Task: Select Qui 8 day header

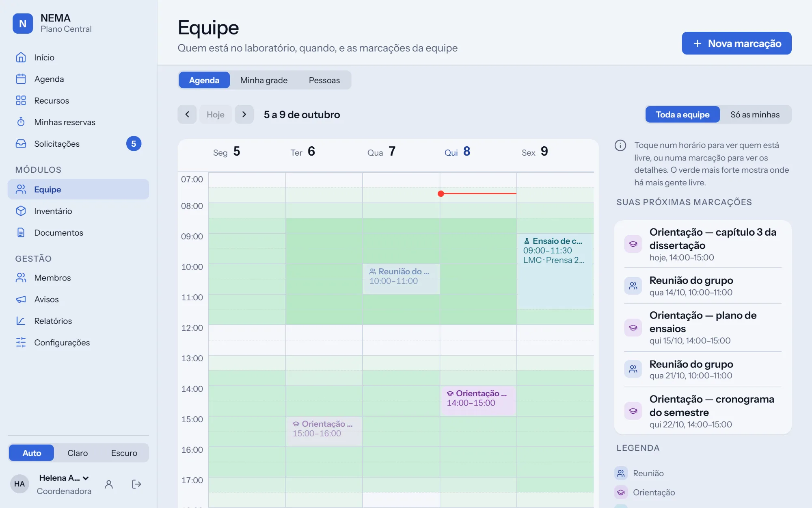Action: click(458, 152)
